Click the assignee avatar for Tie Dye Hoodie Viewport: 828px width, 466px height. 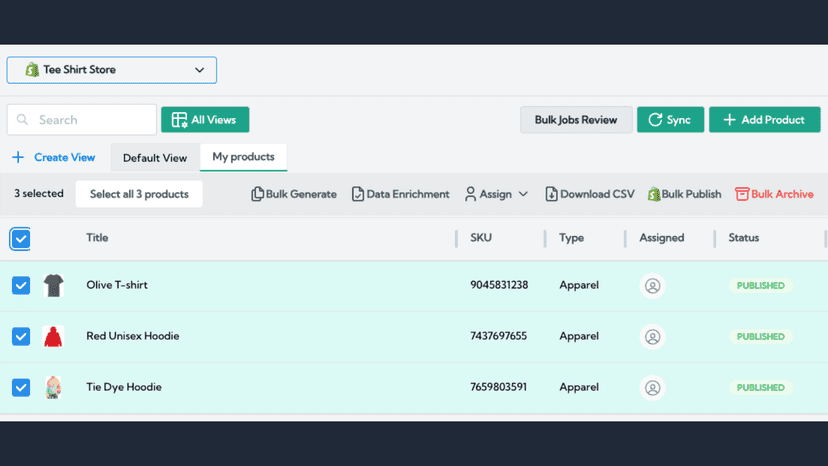(x=652, y=388)
